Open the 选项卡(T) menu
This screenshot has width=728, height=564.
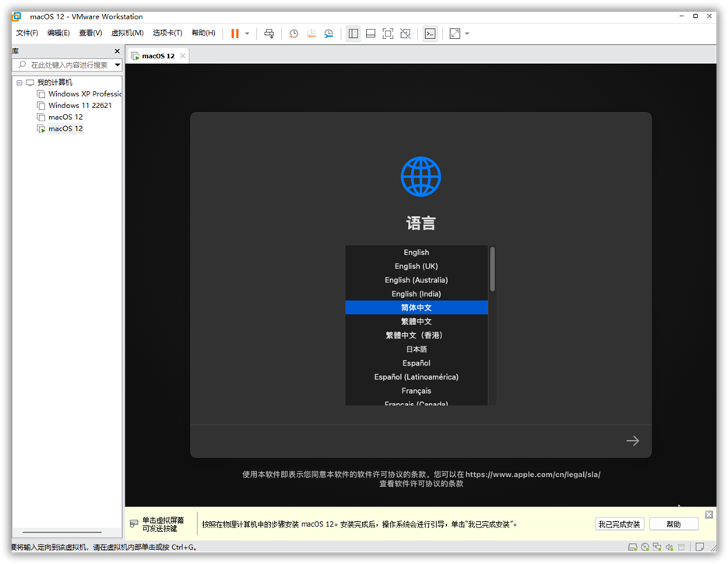point(167,33)
